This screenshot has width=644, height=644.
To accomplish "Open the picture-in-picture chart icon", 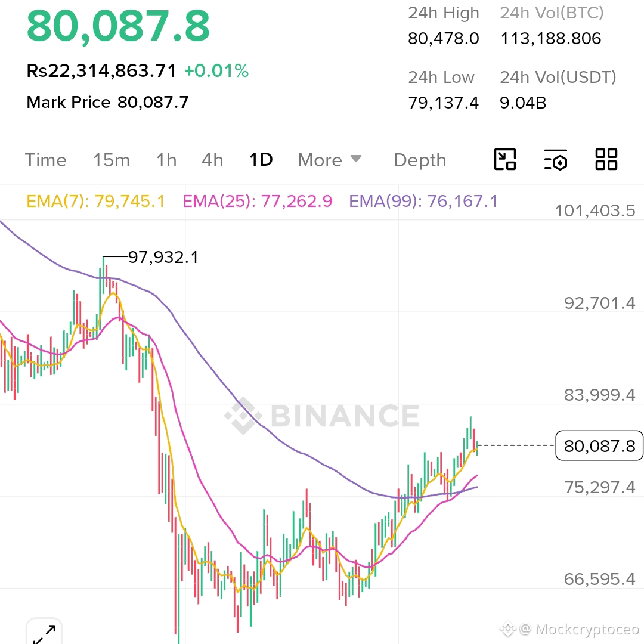I will point(505,159).
